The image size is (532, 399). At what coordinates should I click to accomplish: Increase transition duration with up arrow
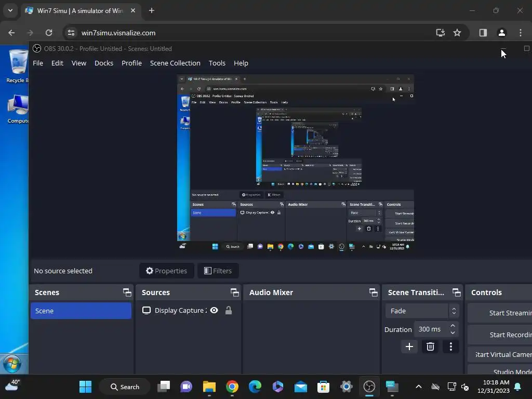click(453, 326)
